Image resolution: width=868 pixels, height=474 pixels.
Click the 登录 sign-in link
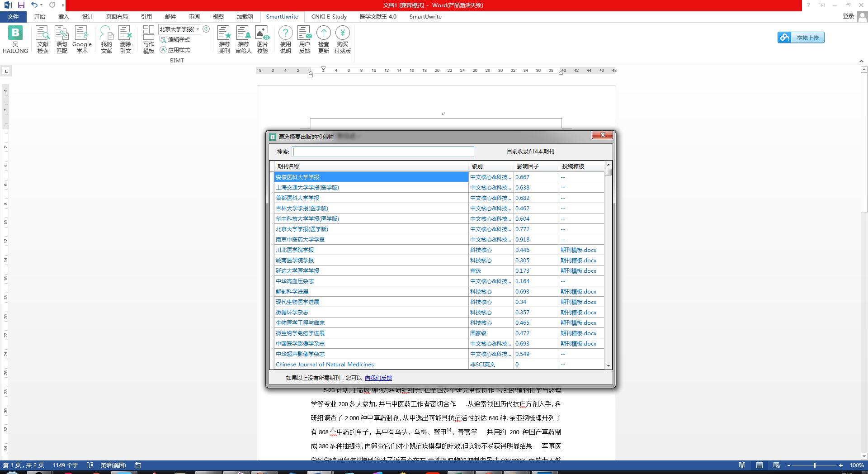pyautogui.click(x=848, y=16)
